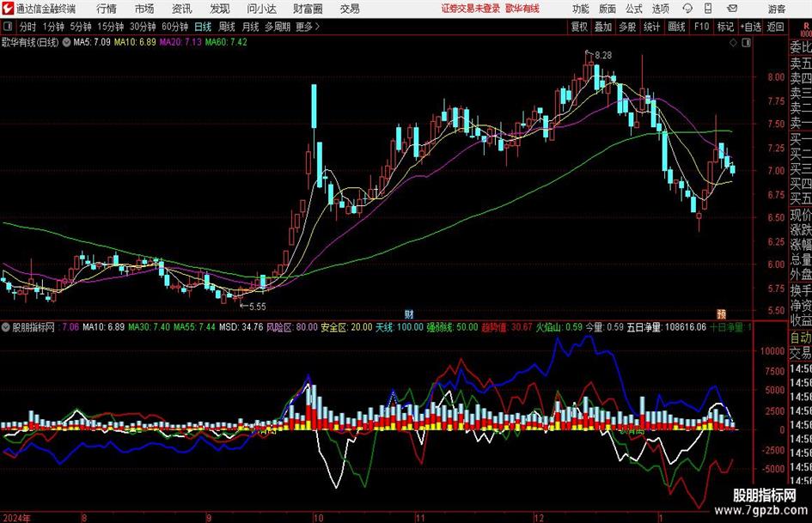Click the 火焰山: 0.59 indicator value
This screenshot has width=812, height=523.
tap(559, 327)
